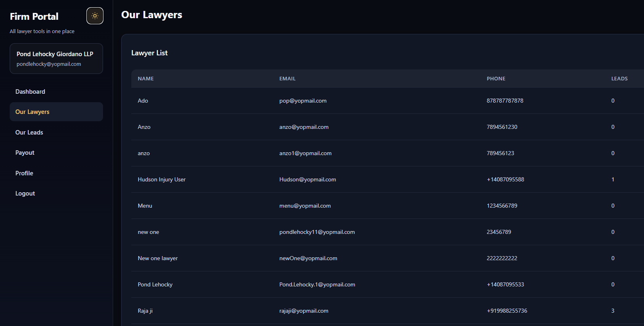Select lawyer Pond Lehocky row name
644x326 pixels.
155,285
